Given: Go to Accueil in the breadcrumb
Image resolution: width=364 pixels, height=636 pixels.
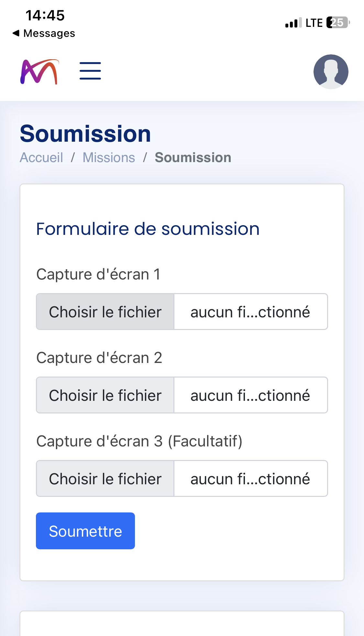Looking at the screenshot, I should click(x=41, y=158).
